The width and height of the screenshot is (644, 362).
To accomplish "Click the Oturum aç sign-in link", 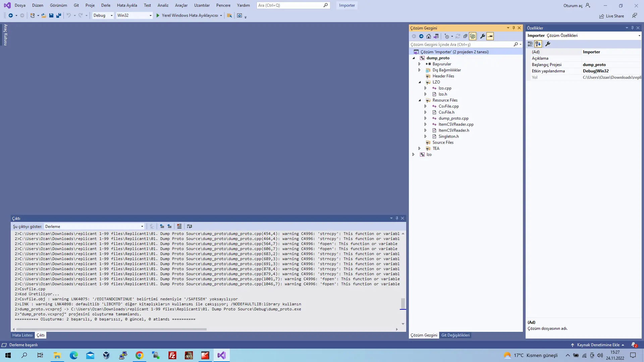I will pos(573,5).
